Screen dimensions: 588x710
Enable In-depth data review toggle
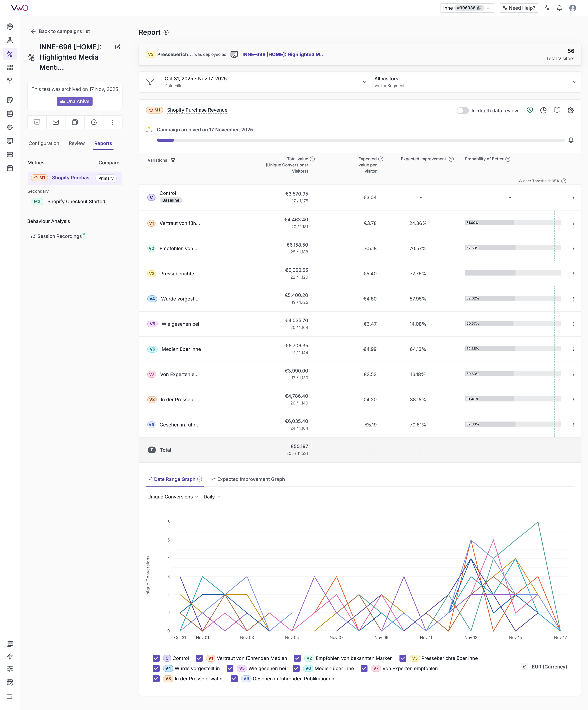coord(462,111)
